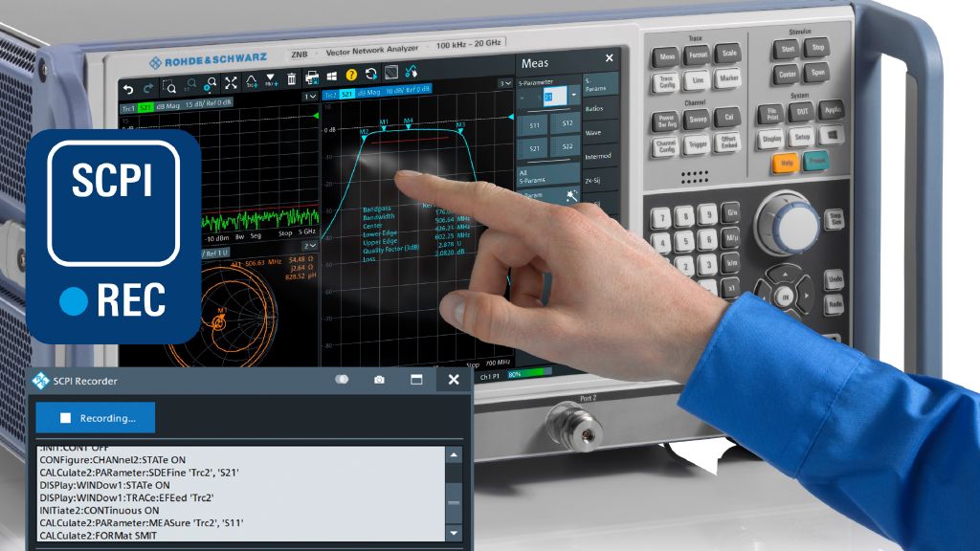
Task: Select the Trc2 trace label
Action: pos(330,94)
